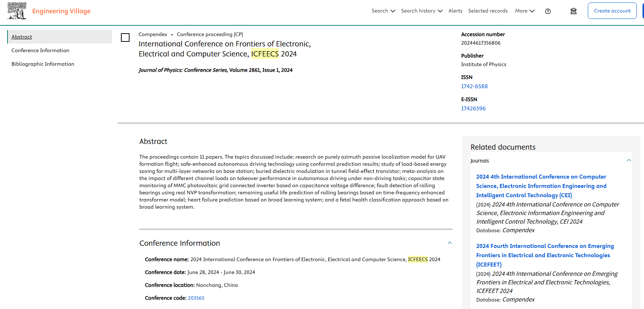Open the E-ISSN 17426596 link

click(473, 109)
